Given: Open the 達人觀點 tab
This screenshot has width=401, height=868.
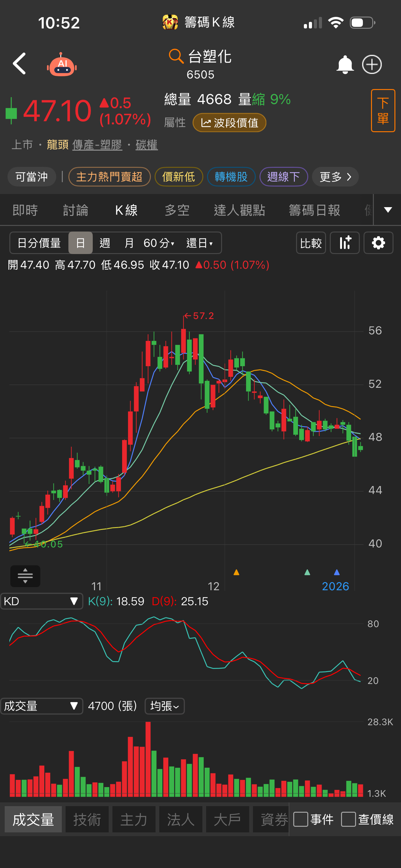Looking at the screenshot, I should 240,210.
